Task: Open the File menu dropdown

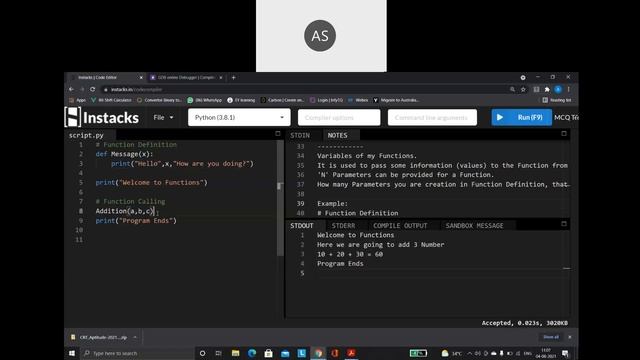Action: click(163, 118)
